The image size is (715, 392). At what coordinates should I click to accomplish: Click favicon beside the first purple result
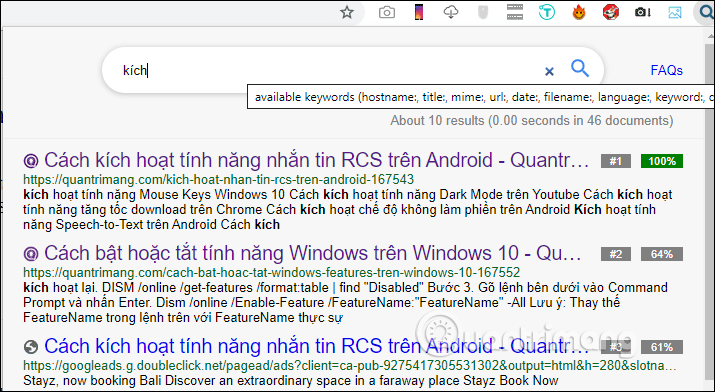(31, 160)
